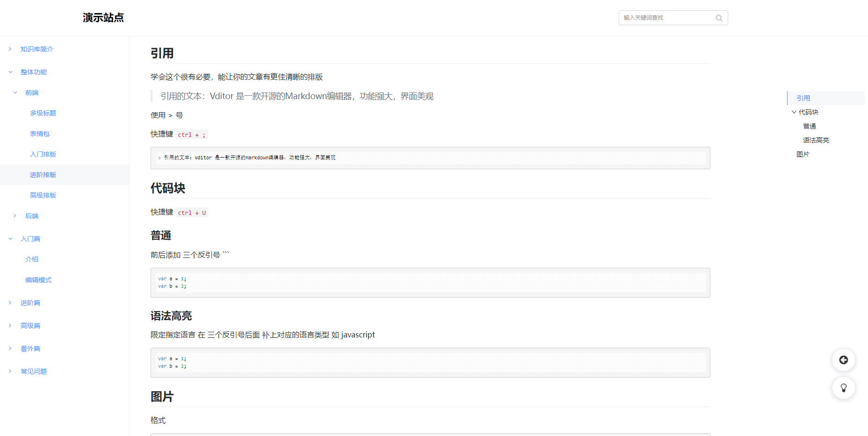Select 前端 in the sidebar
This screenshot has width=868, height=436.
32,93
